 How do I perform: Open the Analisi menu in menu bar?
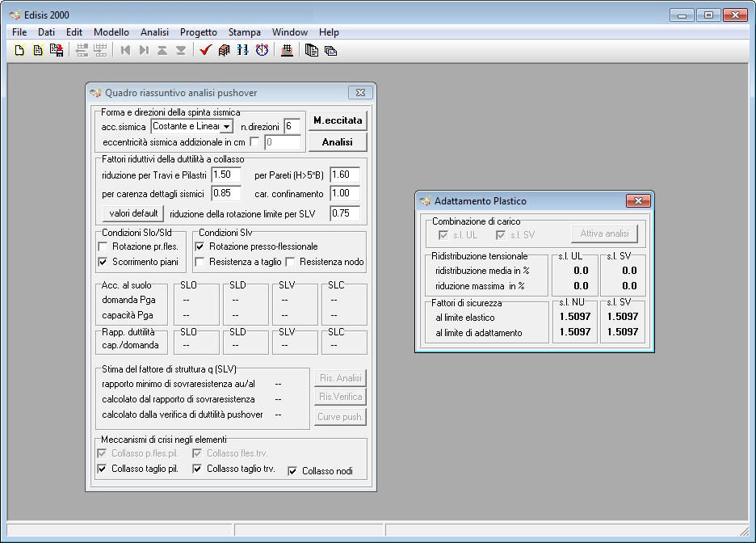(x=154, y=32)
